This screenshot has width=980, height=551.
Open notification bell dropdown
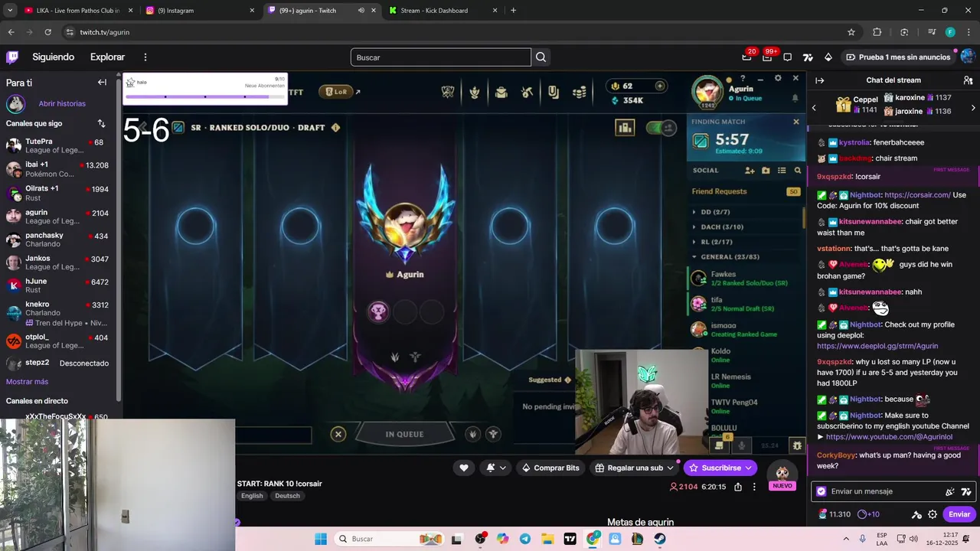tap(495, 468)
